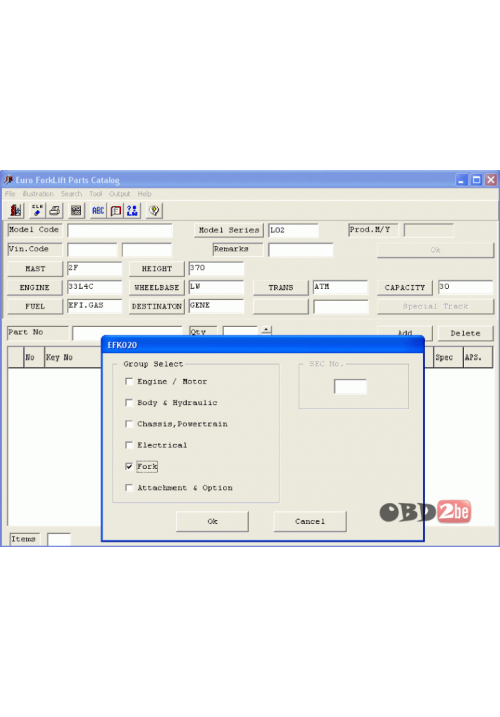
Task: Open the File menu
Action: pos(10,194)
